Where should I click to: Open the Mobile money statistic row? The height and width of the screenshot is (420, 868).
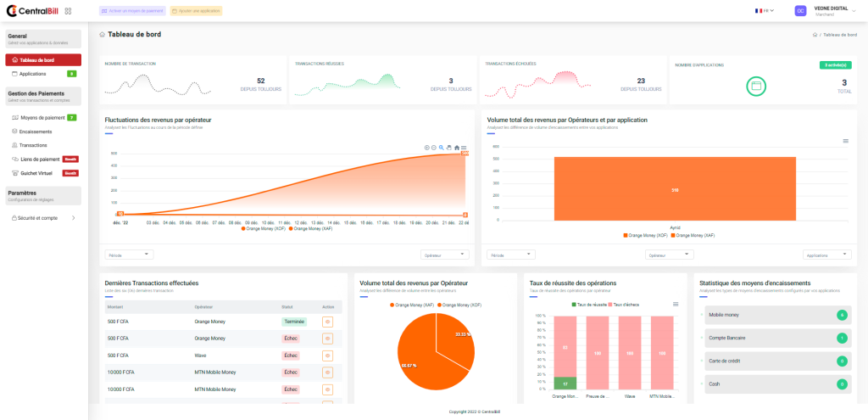click(x=777, y=316)
